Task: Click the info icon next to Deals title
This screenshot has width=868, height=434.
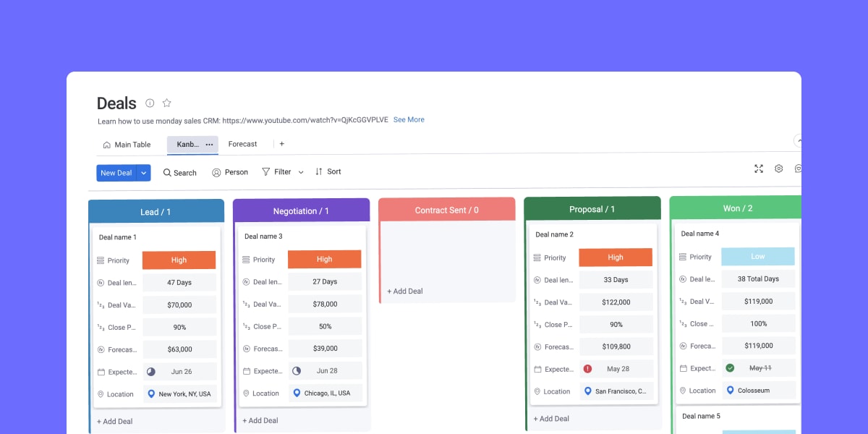Action: click(150, 103)
